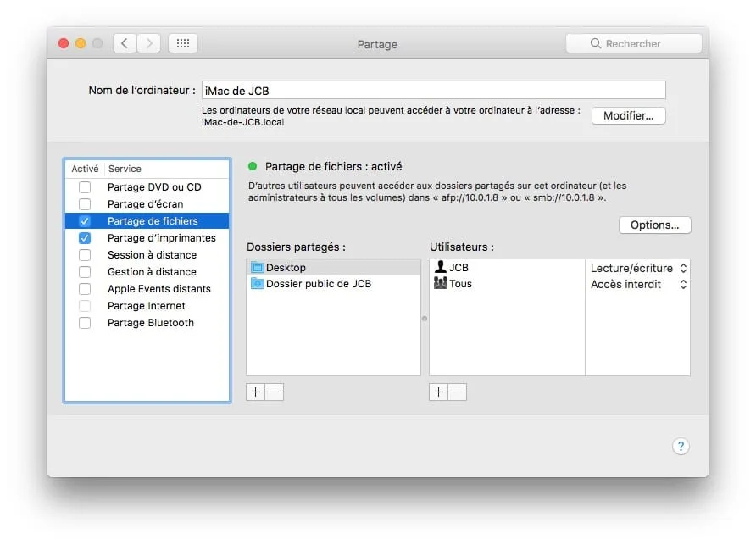
Task: Click splitter handle between folders and users
Action: (425, 319)
